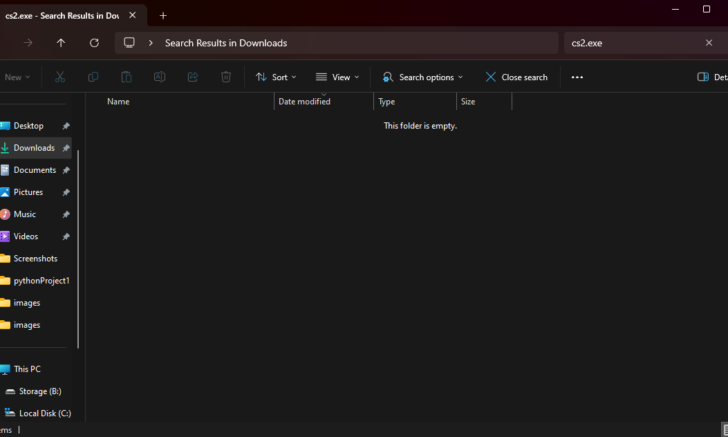The height and width of the screenshot is (437, 728).
Task: Click the Cut scissors icon in toolbar
Action: tap(60, 77)
